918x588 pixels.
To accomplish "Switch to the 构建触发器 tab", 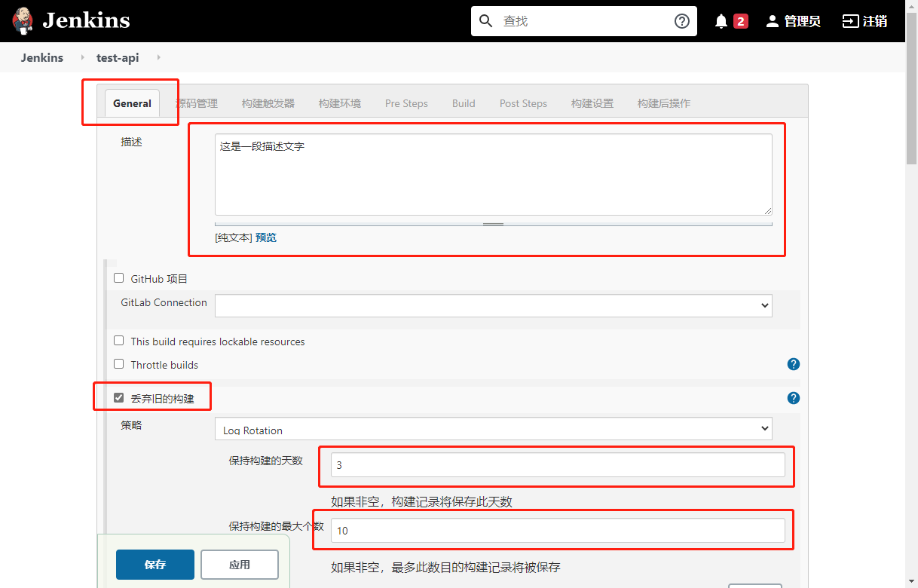I will (x=268, y=103).
